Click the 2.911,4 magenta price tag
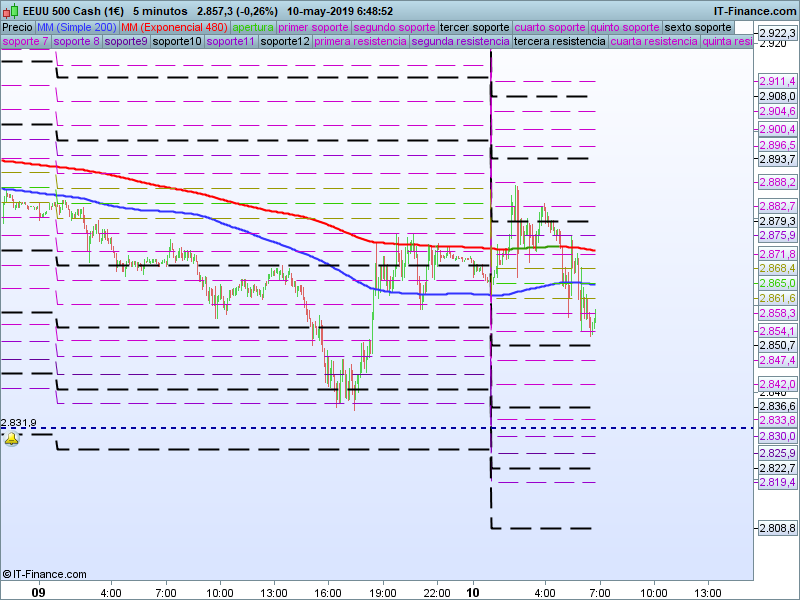The width and height of the screenshot is (800, 600). pos(777,81)
